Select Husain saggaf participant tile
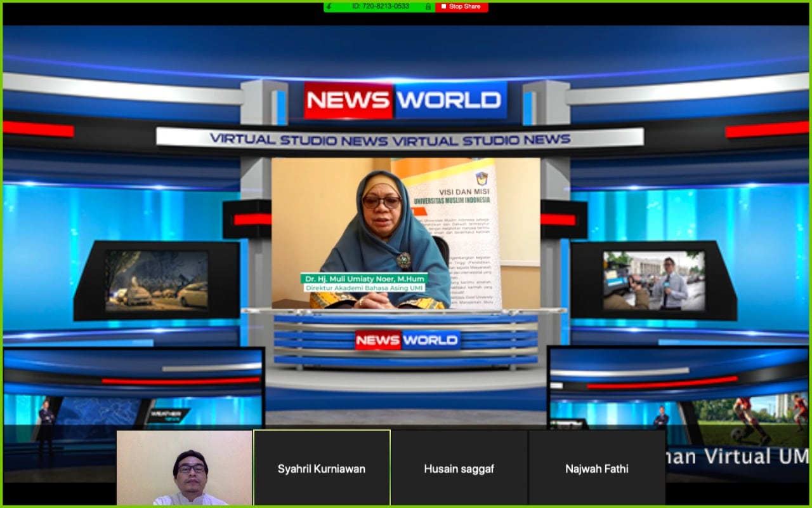The height and width of the screenshot is (508, 812). point(459,468)
